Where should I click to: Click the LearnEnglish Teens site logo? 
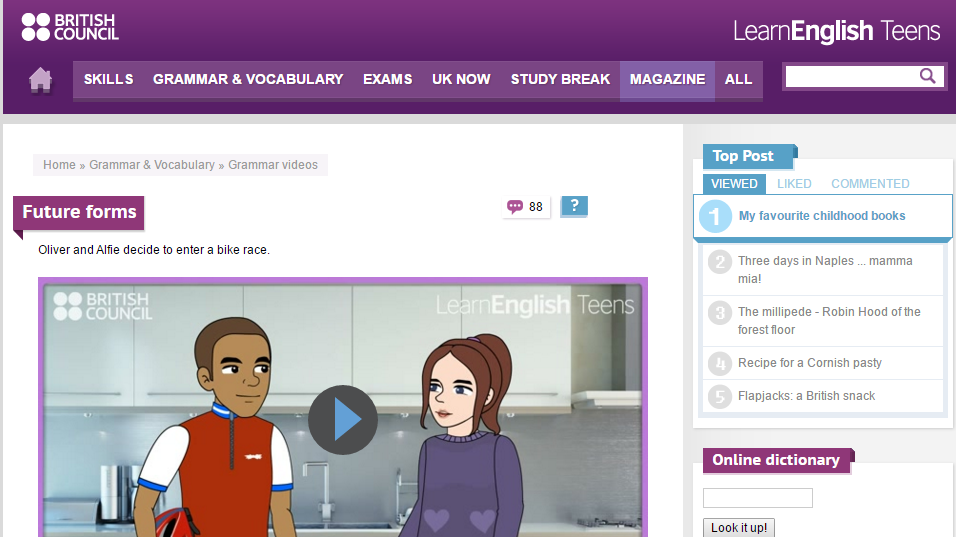tap(836, 31)
